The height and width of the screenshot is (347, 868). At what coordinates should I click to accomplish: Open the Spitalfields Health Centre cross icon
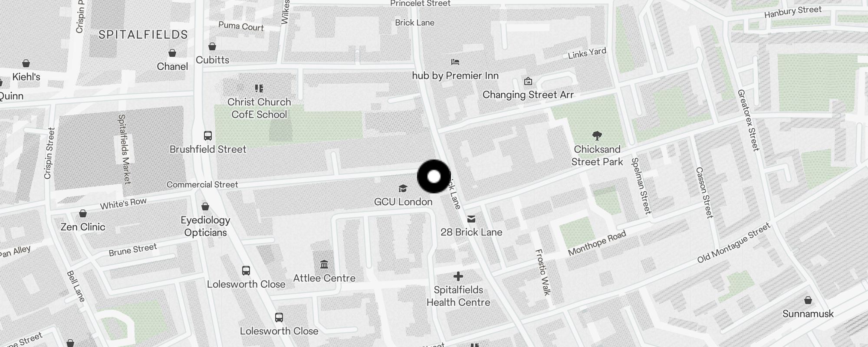point(458,276)
